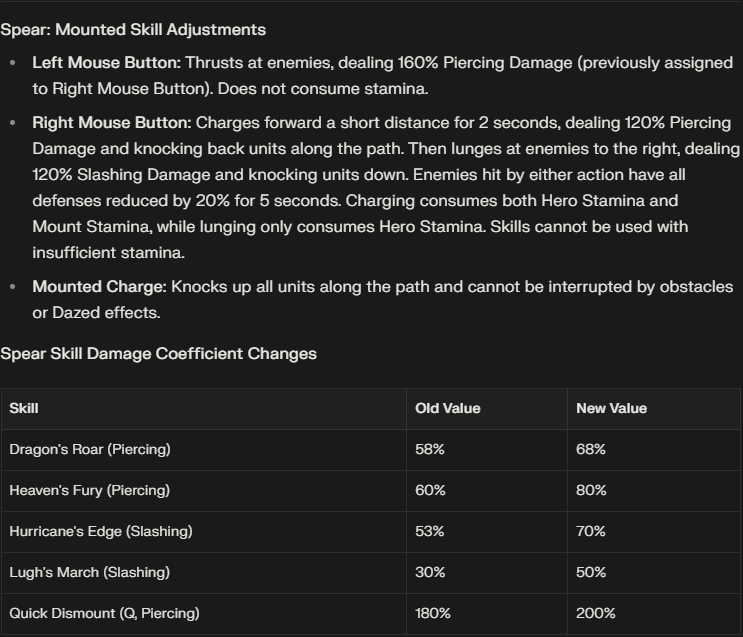Screen dimensions: 743x637
Task: Click the Mounted Charge bold label
Action: [100, 287]
